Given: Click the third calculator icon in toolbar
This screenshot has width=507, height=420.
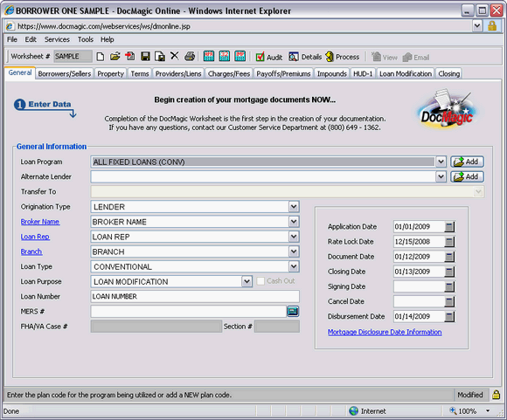Looking at the screenshot, I should coord(240,56).
